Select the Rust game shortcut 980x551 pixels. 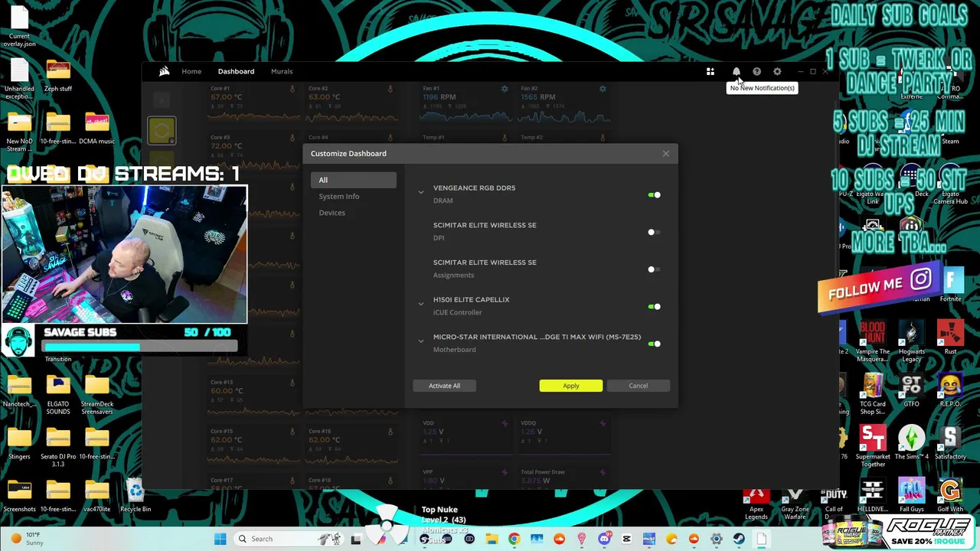(x=950, y=338)
